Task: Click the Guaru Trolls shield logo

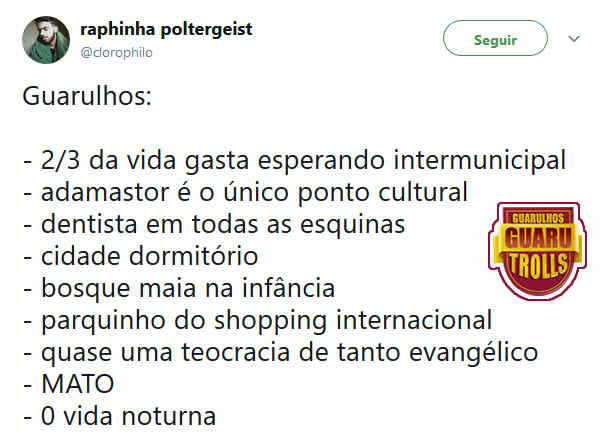Action: pos(538,251)
